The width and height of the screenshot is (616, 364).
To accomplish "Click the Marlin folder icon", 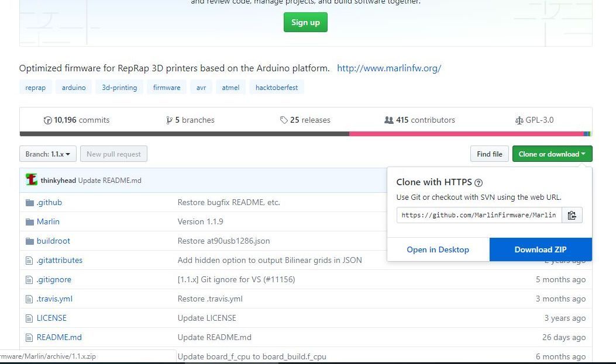I will (x=30, y=222).
